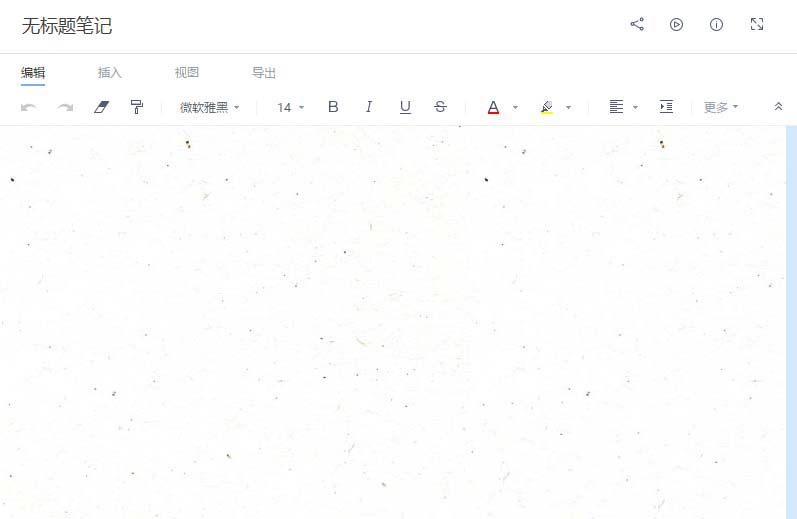This screenshot has width=797, height=519.
Task: Start presentation play icon
Action: tap(676, 24)
